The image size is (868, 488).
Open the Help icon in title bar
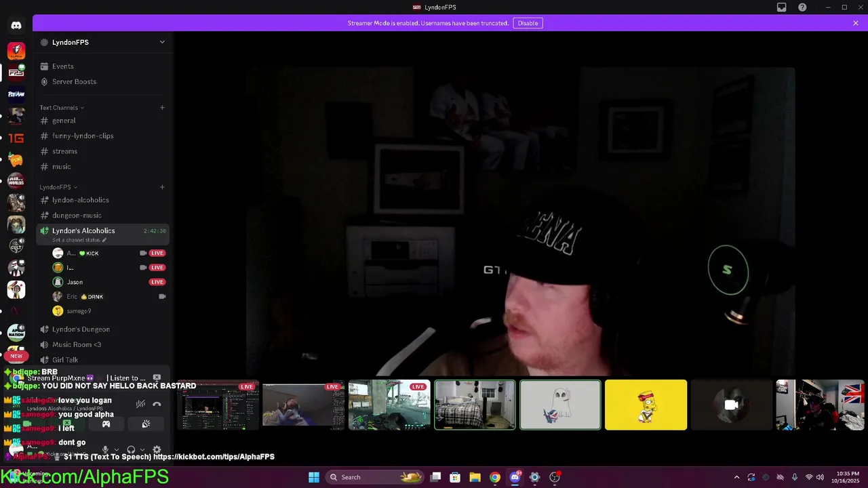(803, 7)
